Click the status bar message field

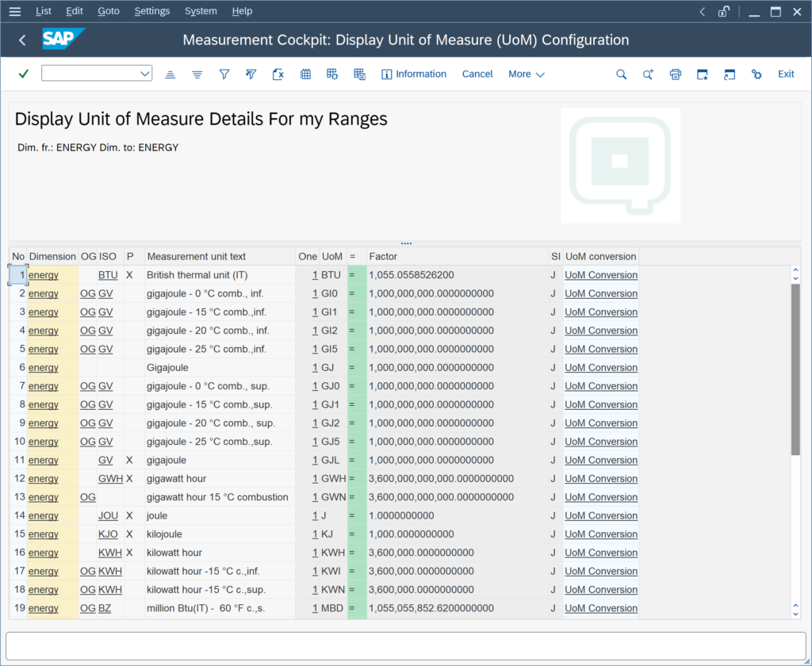pos(405,646)
